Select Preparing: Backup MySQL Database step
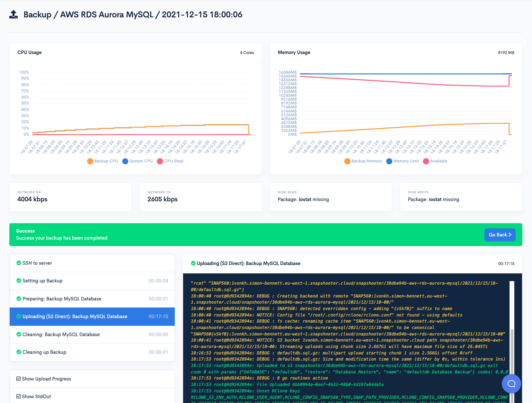This screenshot has width=532, height=403. 92,299
